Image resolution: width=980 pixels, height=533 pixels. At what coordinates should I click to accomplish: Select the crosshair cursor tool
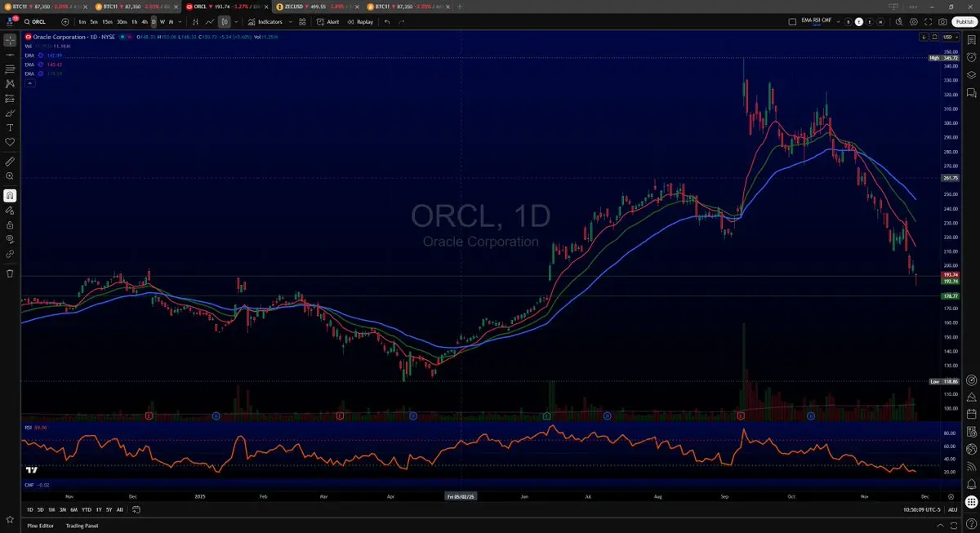[x=10, y=39]
